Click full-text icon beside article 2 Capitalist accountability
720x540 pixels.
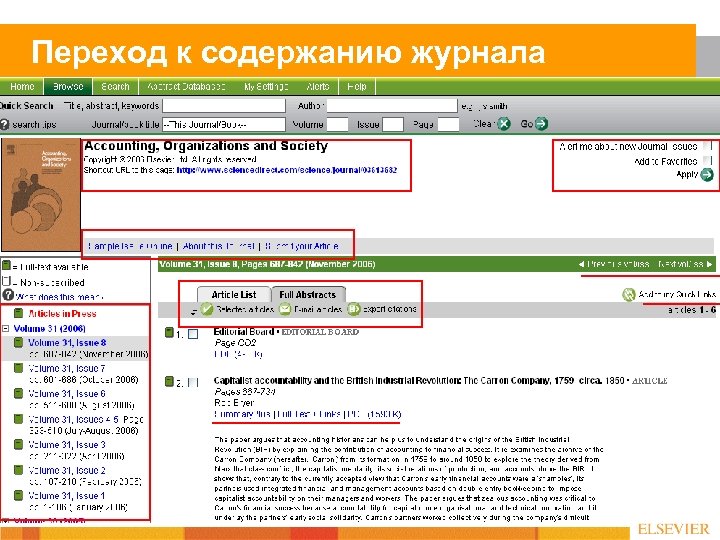pyautogui.click(x=169, y=382)
